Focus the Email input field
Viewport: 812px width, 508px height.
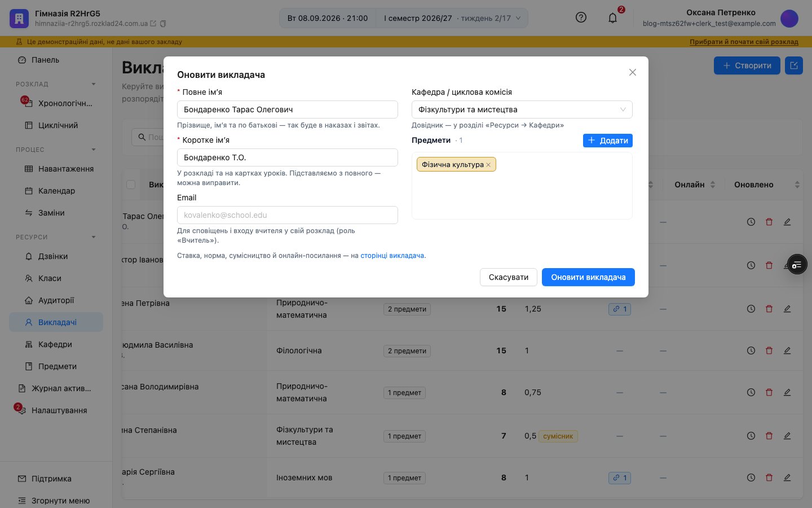(x=288, y=215)
